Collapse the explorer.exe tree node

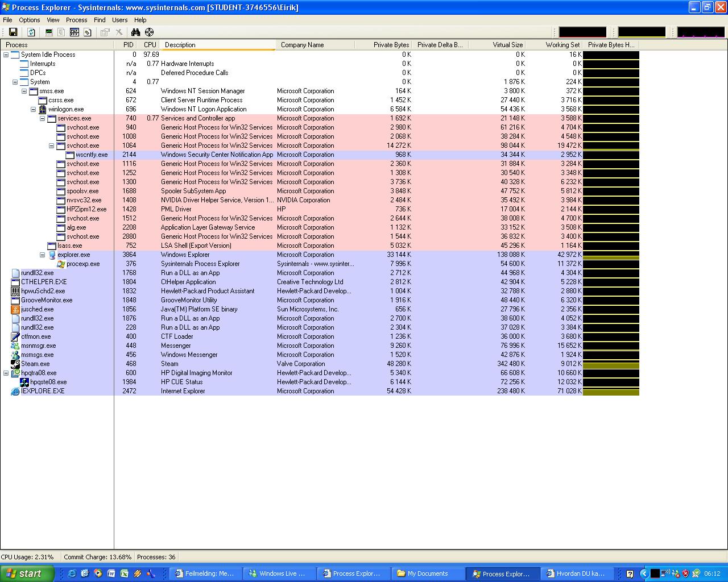tap(43, 255)
